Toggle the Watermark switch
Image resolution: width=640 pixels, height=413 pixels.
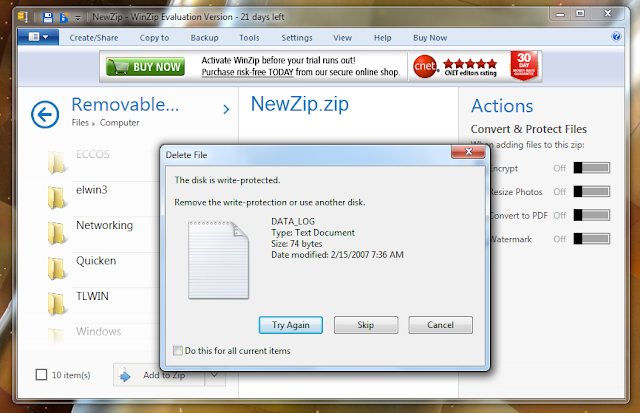591,239
